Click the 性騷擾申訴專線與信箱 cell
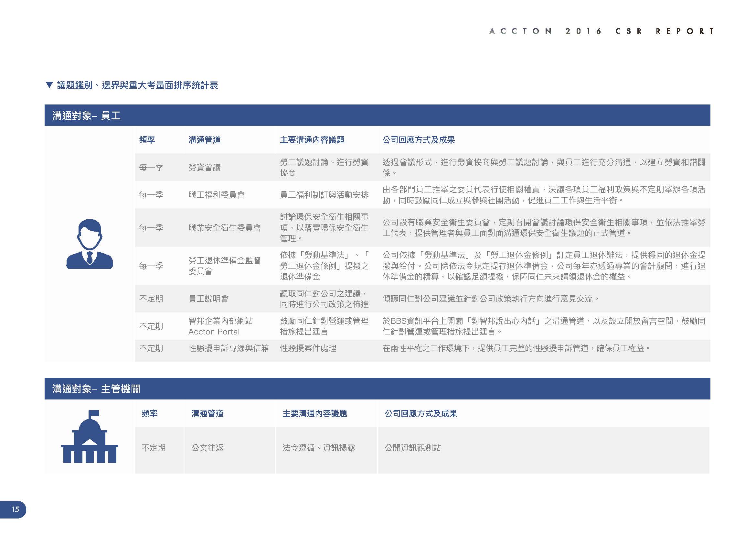The image size is (756, 535). click(229, 348)
